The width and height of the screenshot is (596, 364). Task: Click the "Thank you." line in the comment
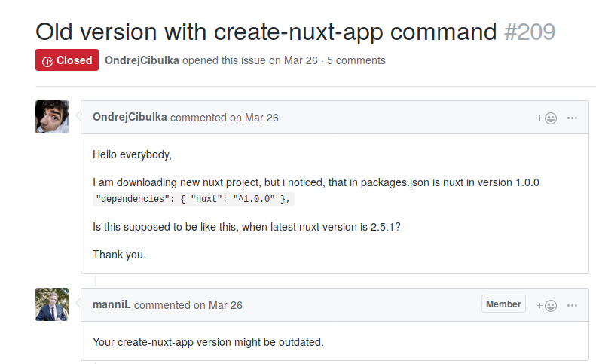click(119, 255)
